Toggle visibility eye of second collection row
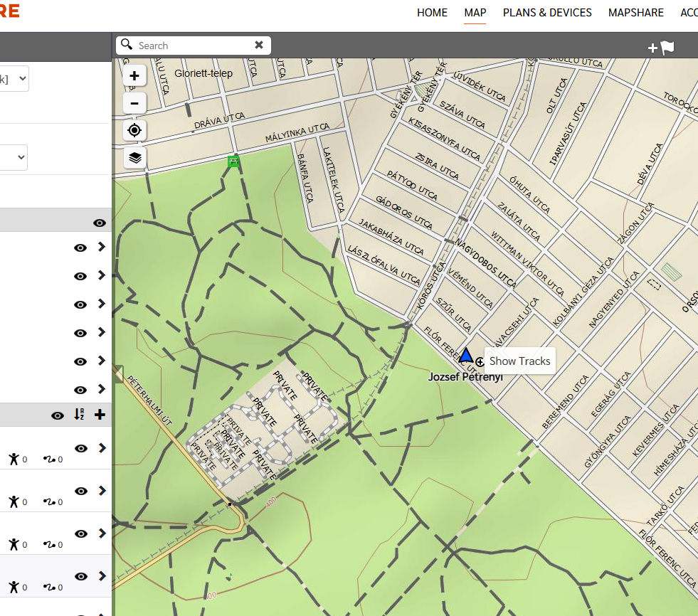 (x=81, y=491)
